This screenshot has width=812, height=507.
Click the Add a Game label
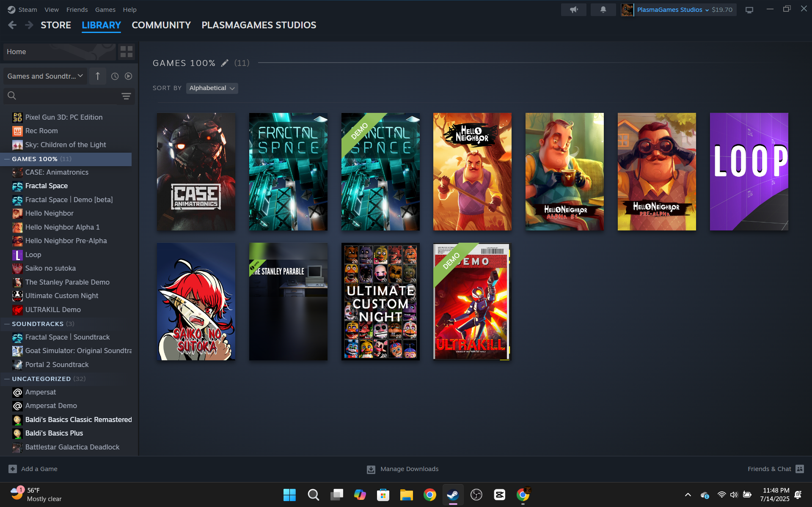[x=39, y=469]
